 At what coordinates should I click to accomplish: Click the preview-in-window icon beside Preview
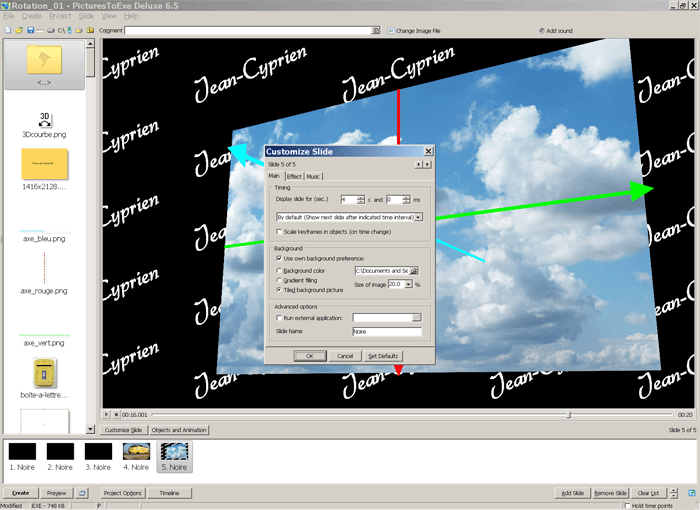pyautogui.click(x=82, y=493)
